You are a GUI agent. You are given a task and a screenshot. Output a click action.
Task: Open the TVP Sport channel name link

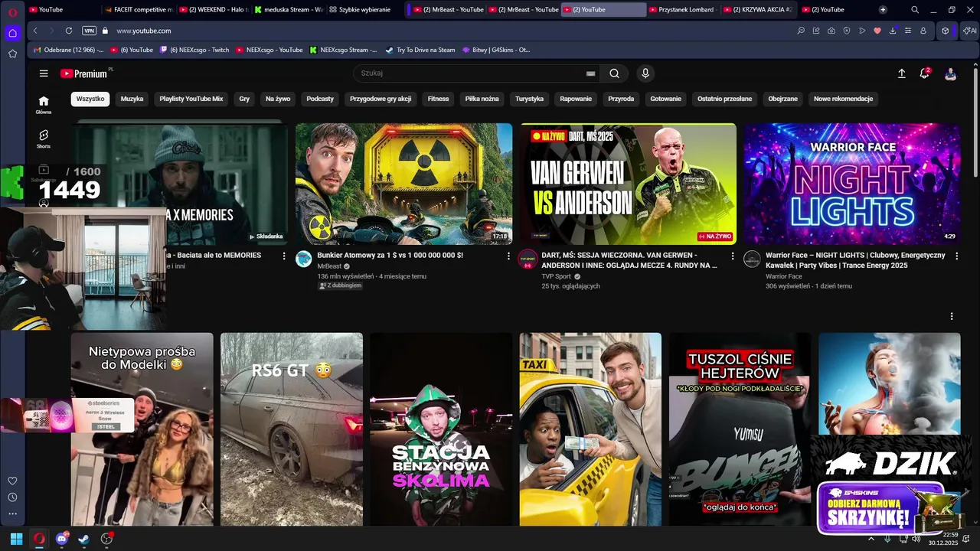point(557,276)
